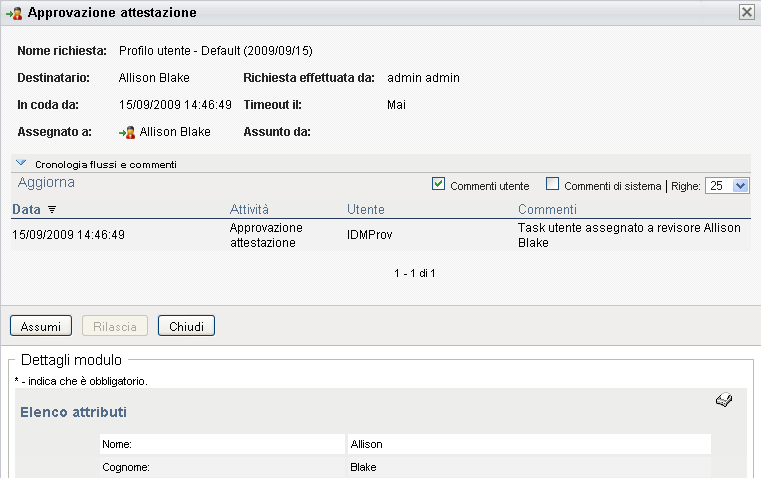Sort by the Utente column header
The height and width of the screenshot is (478, 761).
click(366, 210)
